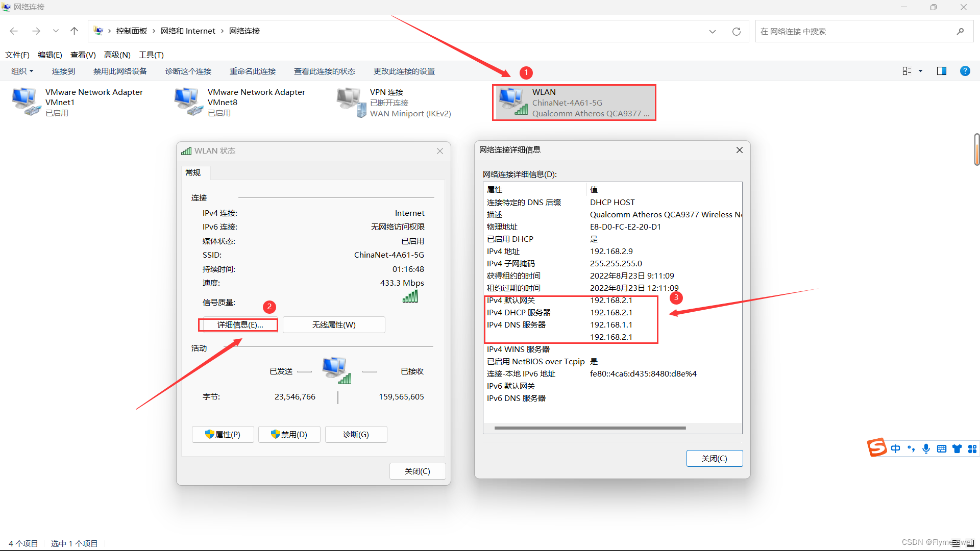Open Sogou toolbox grid icon

972,448
